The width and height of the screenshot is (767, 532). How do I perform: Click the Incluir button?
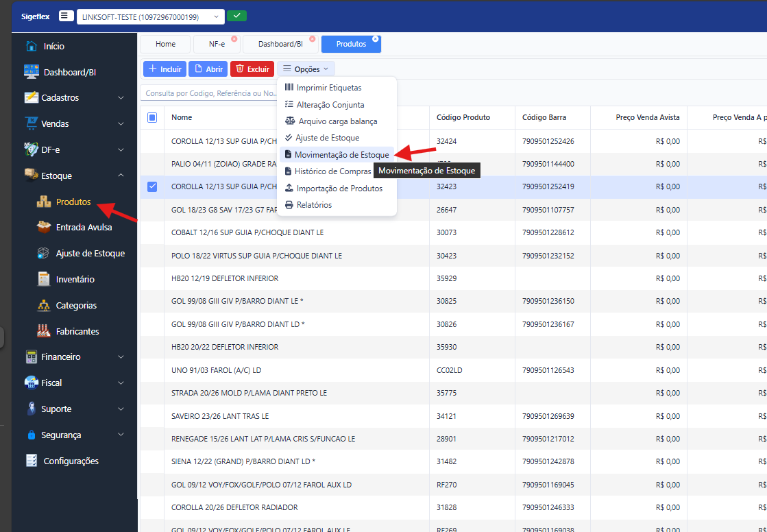(165, 69)
